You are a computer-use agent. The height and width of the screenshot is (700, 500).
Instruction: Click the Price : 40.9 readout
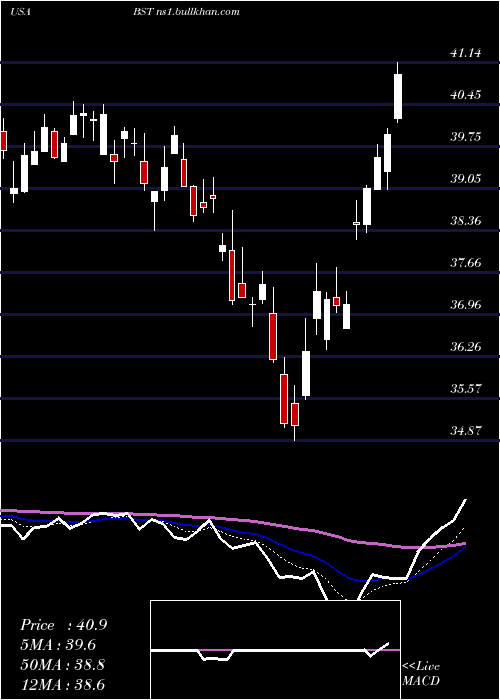63,625
